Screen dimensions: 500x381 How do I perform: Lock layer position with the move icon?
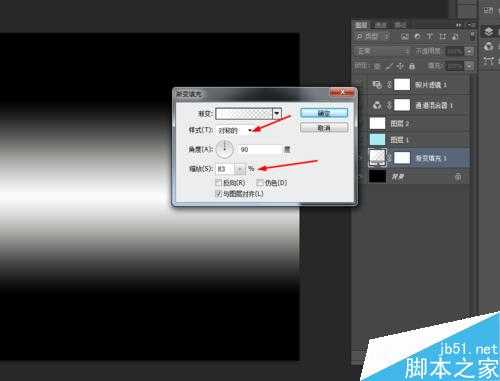point(400,66)
